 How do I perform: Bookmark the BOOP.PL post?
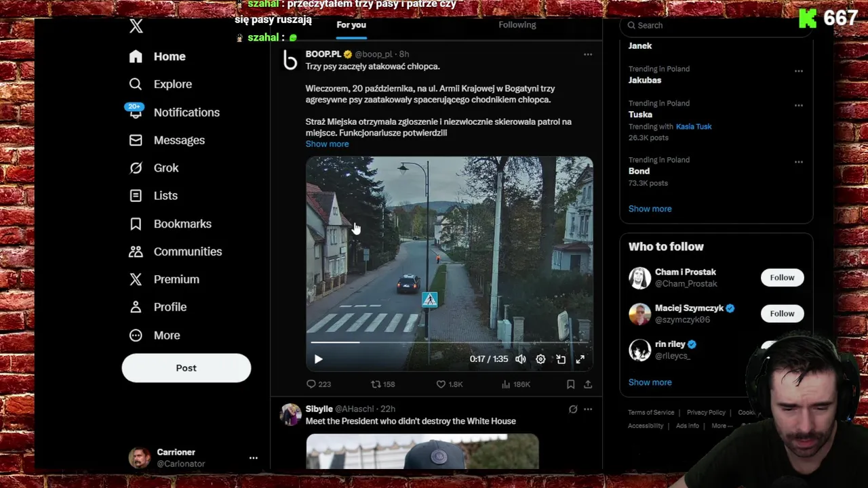[571, 384]
